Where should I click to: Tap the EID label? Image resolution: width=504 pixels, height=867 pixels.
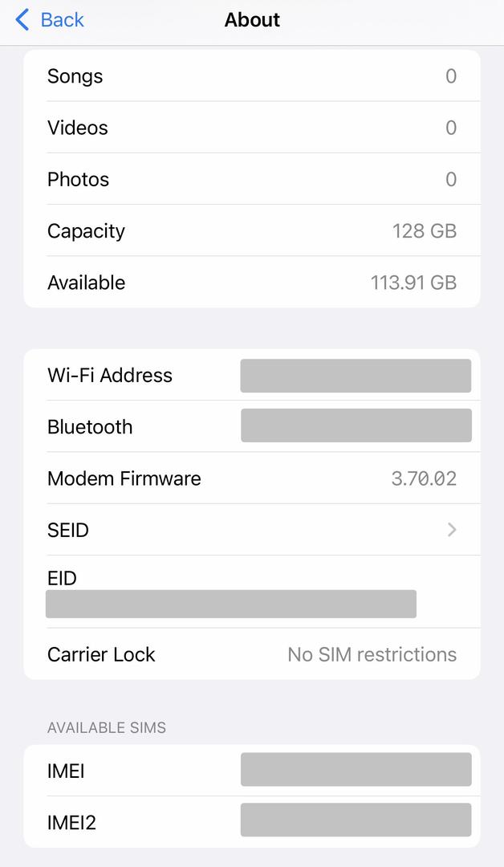62,578
